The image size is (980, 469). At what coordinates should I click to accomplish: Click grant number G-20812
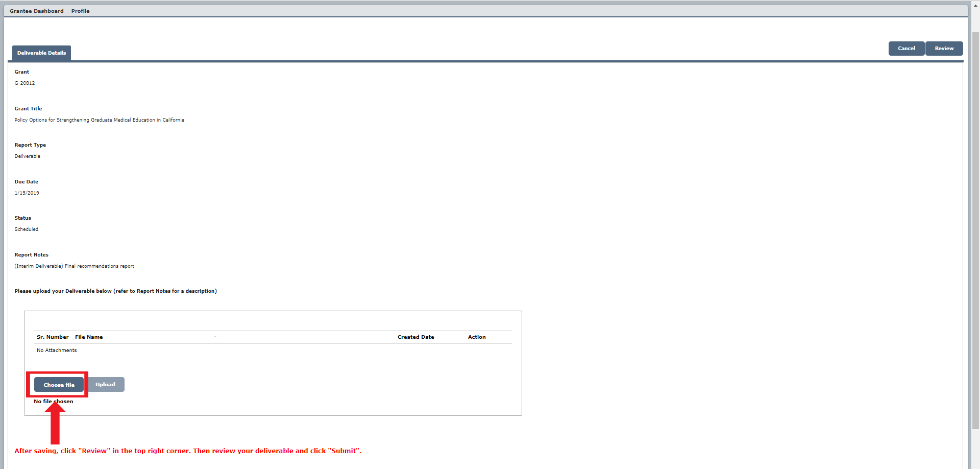24,83
